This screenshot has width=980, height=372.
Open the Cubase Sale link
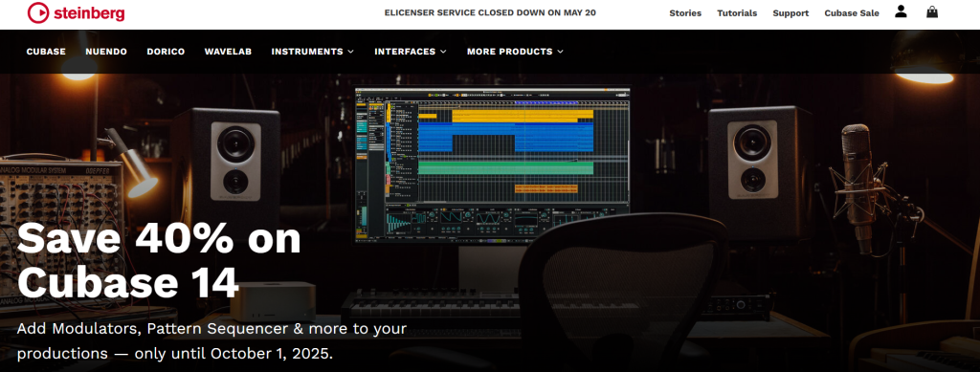(851, 13)
